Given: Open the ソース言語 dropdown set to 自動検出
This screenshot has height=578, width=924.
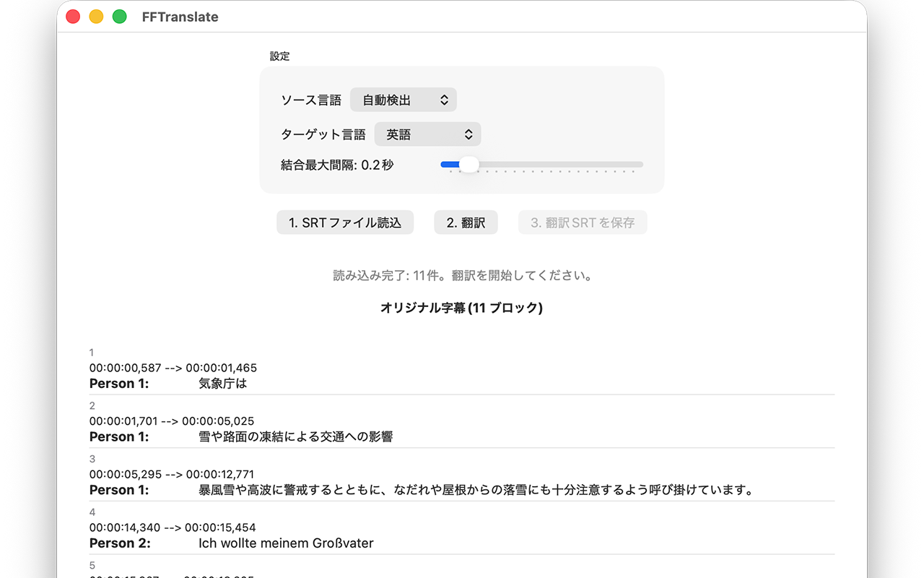Looking at the screenshot, I should 403,100.
